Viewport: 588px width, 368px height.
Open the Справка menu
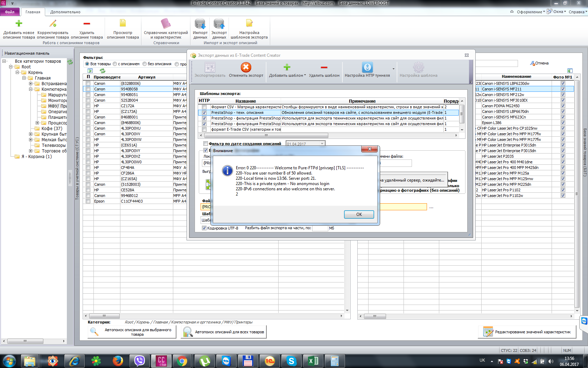pyautogui.click(x=577, y=12)
